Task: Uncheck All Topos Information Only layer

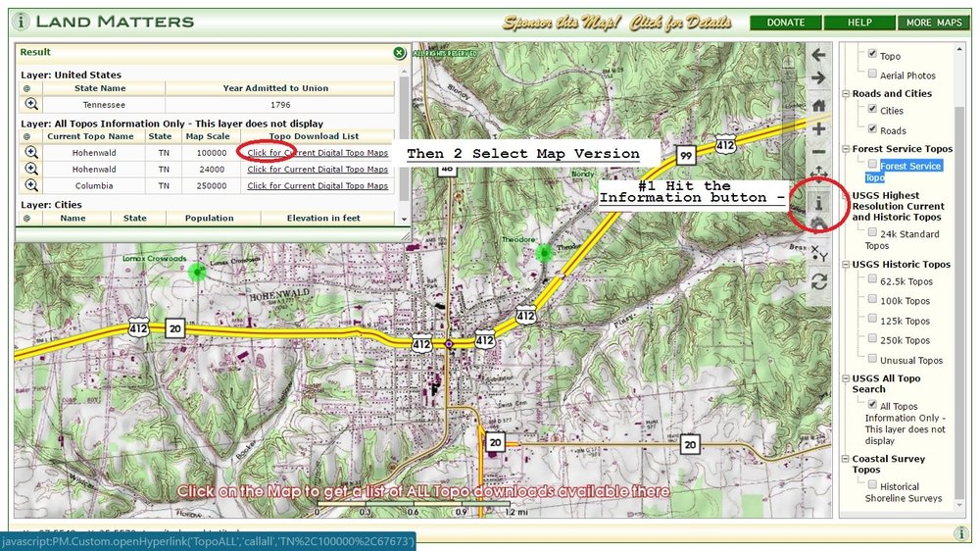Action: coord(872,404)
